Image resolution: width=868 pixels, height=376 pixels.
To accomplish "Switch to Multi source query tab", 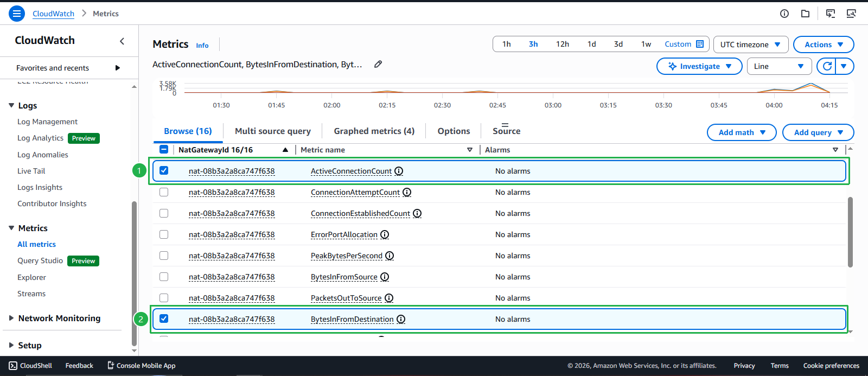I will (273, 131).
